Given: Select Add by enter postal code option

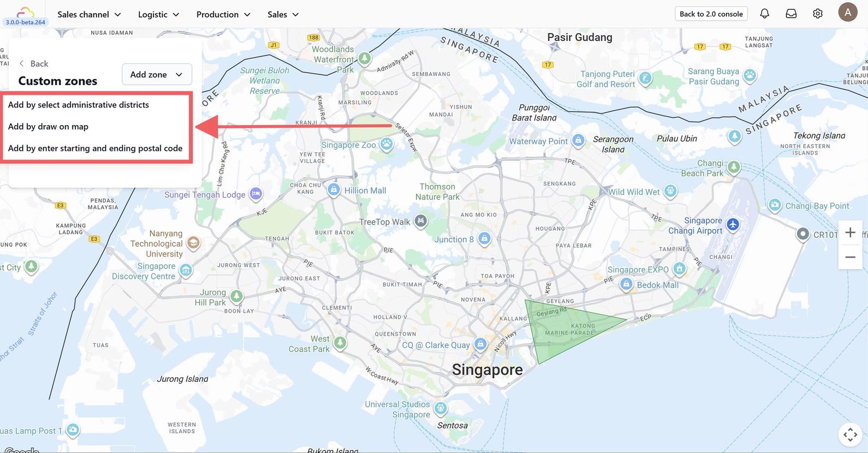Looking at the screenshot, I should pos(95,148).
